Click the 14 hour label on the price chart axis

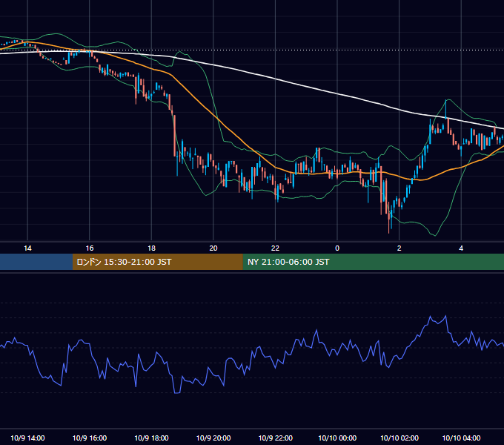[27, 248]
